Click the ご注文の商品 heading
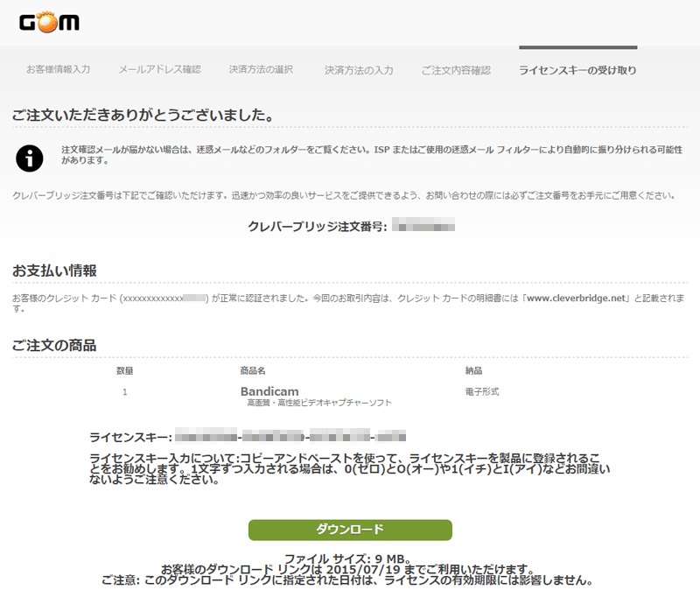 tap(54, 345)
